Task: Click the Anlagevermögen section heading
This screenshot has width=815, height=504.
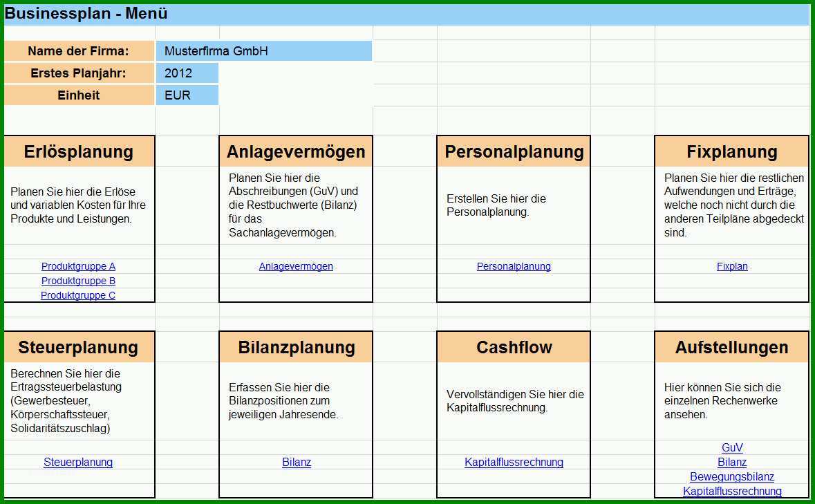Action: [x=296, y=151]
